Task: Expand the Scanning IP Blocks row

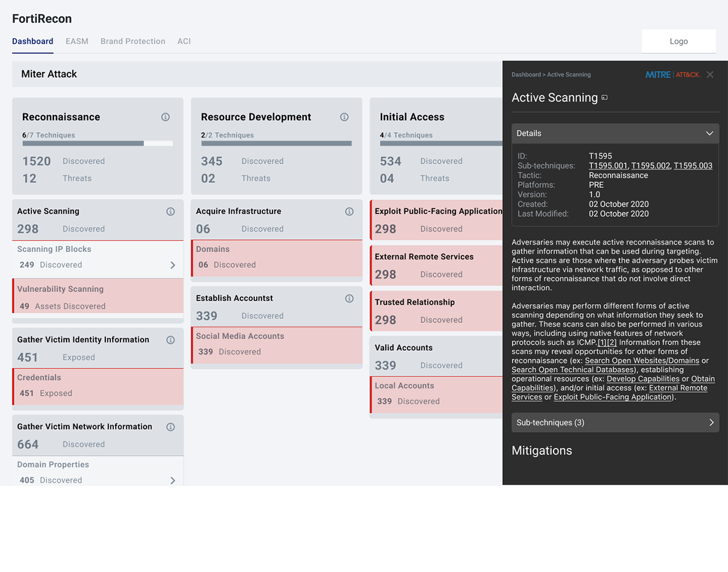Action: (173, 265)
